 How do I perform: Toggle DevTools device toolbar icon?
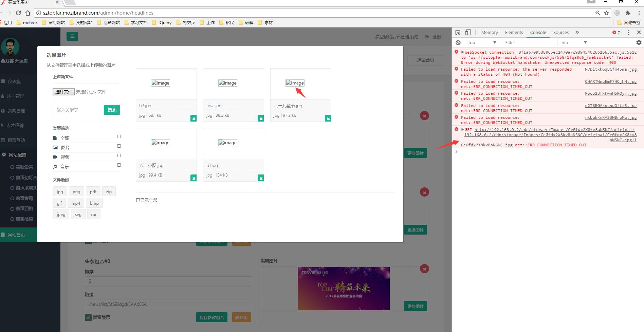[x=468, y=33]
